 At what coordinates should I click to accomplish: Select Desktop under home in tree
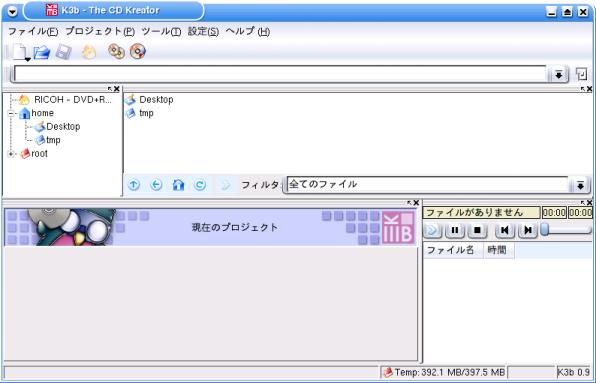point(57,127)
